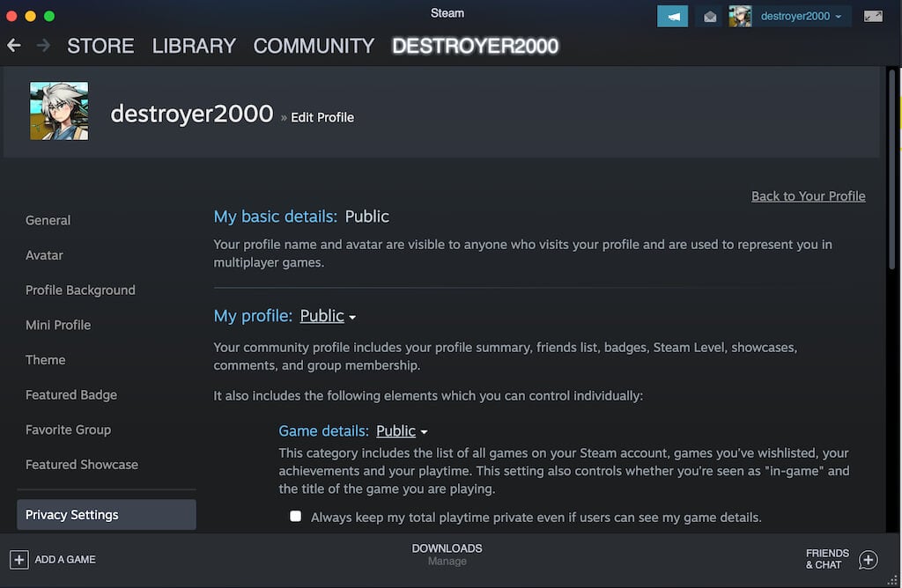The width and height of the screenshot is (902, 588).
Task: Click the green fullscreen window button
Action: click(x=49, y=16)
